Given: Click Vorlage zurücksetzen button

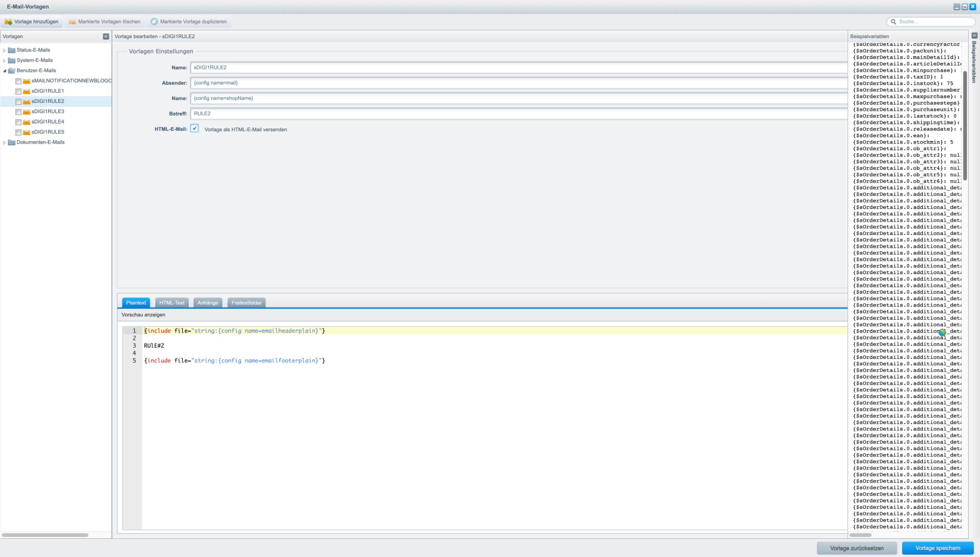Looking at the screenshot, I should [857, 548].
